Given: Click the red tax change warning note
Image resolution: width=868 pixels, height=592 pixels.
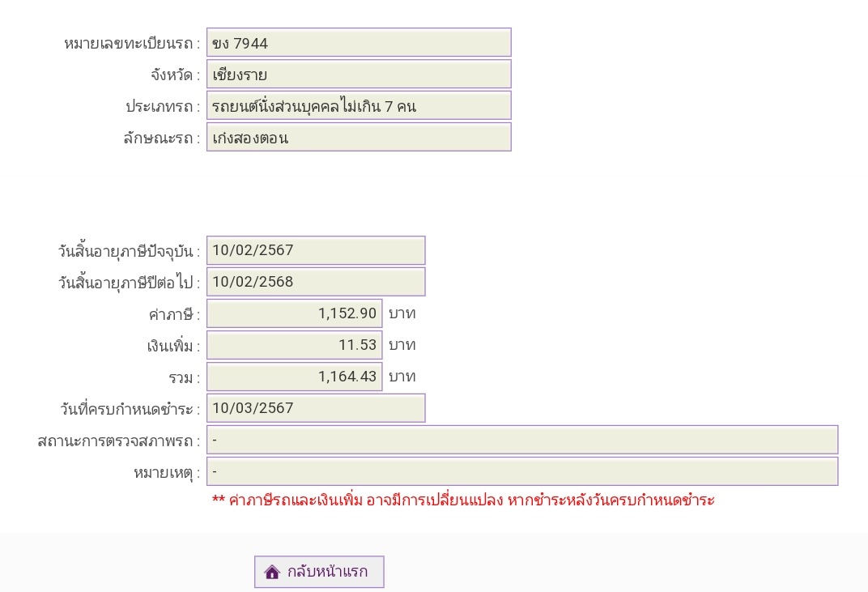Looking at the screenshot, I should coord(463,500).
